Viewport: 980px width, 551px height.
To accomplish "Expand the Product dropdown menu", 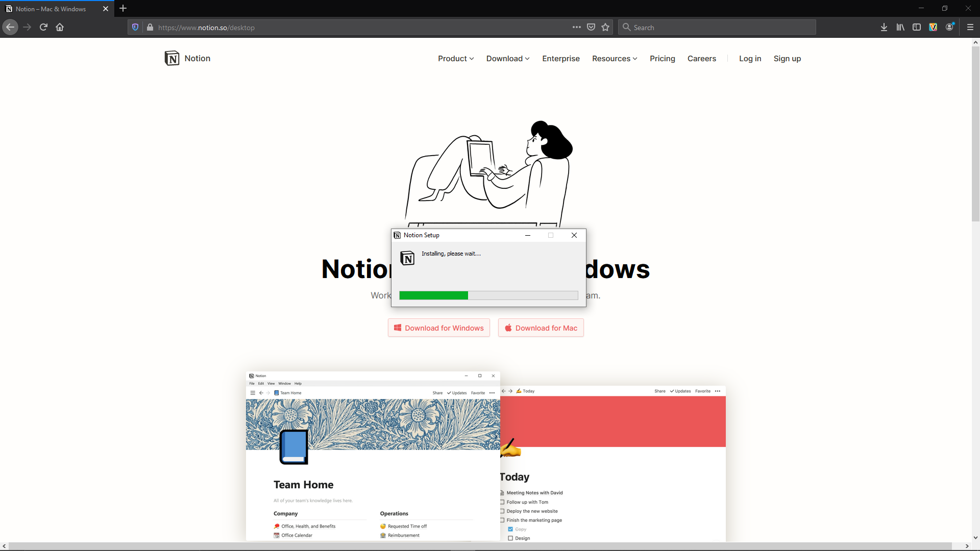I will pos(456,59).
